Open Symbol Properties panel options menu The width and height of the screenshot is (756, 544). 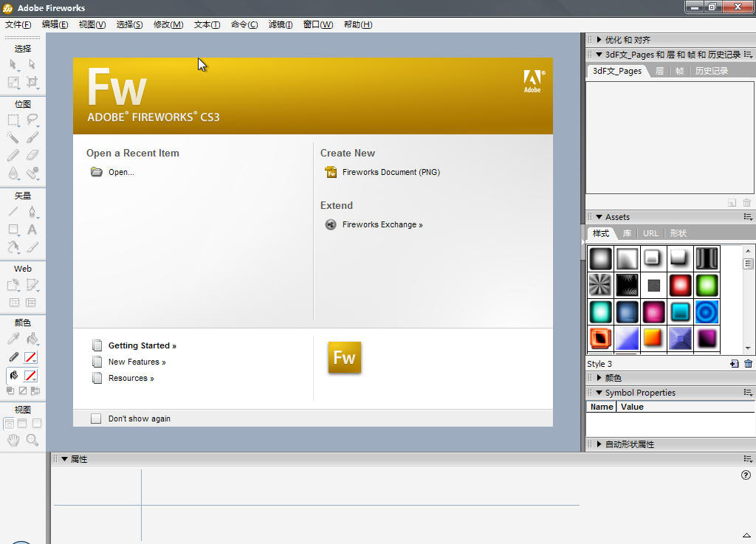point(748,393)
